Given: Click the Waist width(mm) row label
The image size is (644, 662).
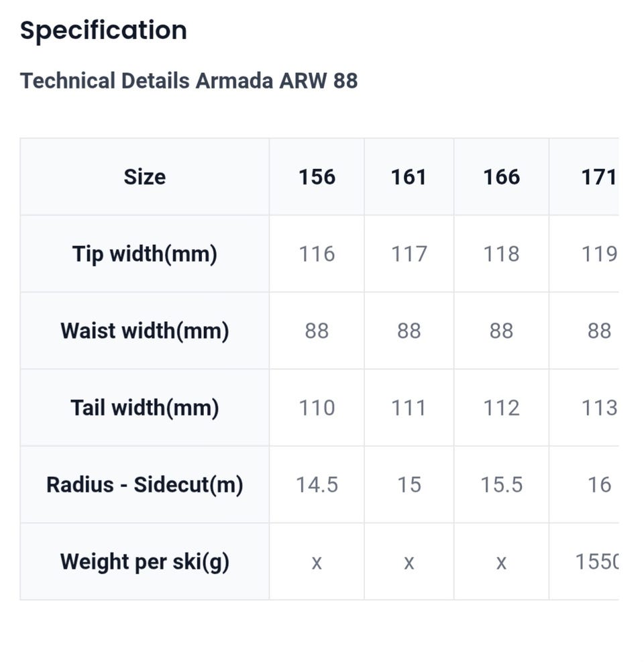Looking at the screenshot, I should click(144, 331).
